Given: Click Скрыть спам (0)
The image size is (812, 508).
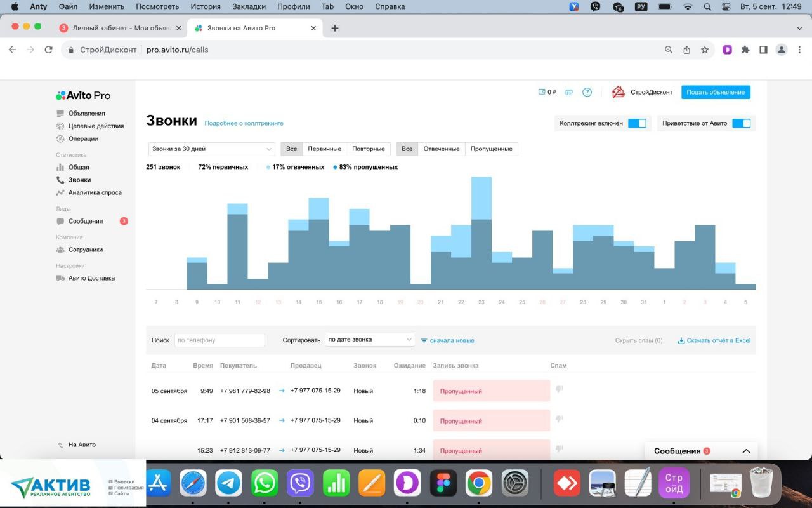Looking at the screenshot, I should pos(639,340).
